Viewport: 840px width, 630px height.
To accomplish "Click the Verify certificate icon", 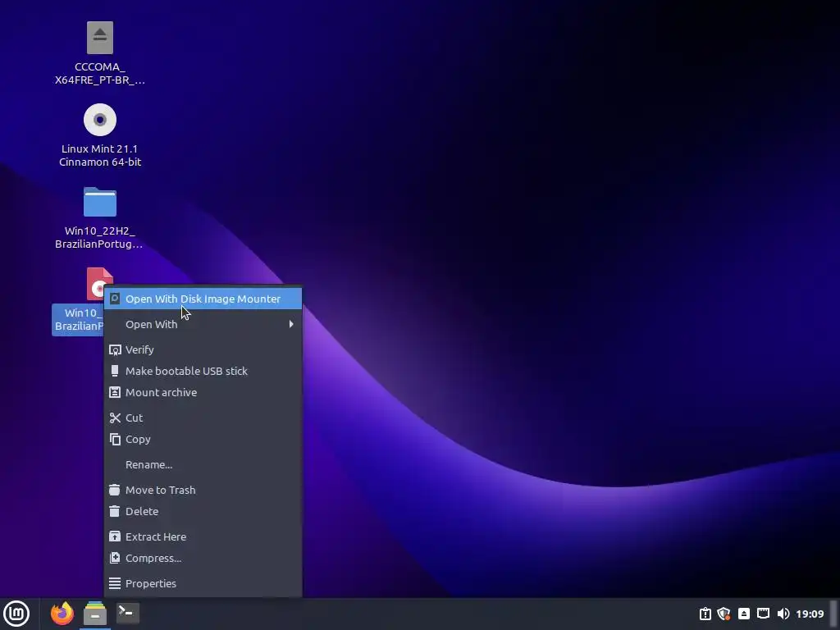I will pyautogui.click(x=115, y=349).
